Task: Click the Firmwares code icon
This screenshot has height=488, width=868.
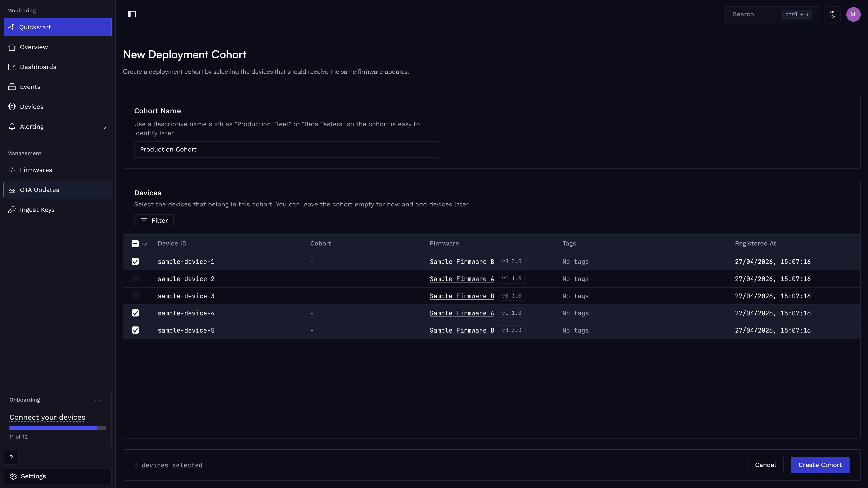Action: pyautogui.click(x=12, y=170)
